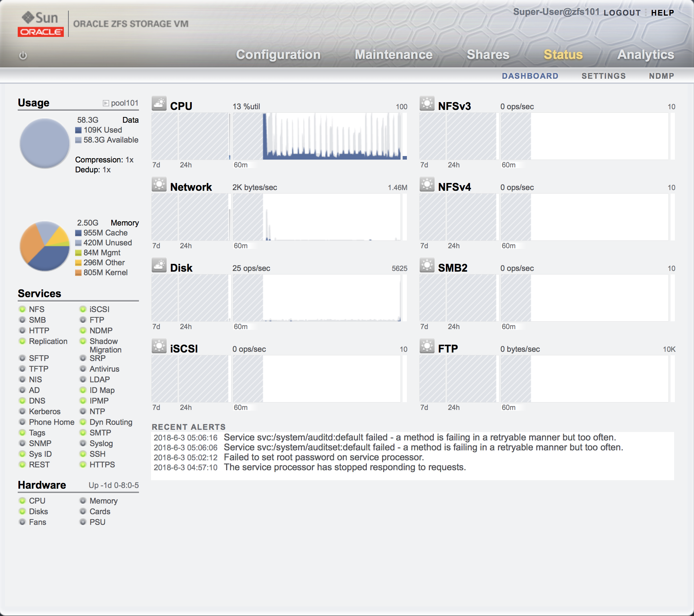
Task: Click the FTP 60m graph
Action: click(584, 379)
